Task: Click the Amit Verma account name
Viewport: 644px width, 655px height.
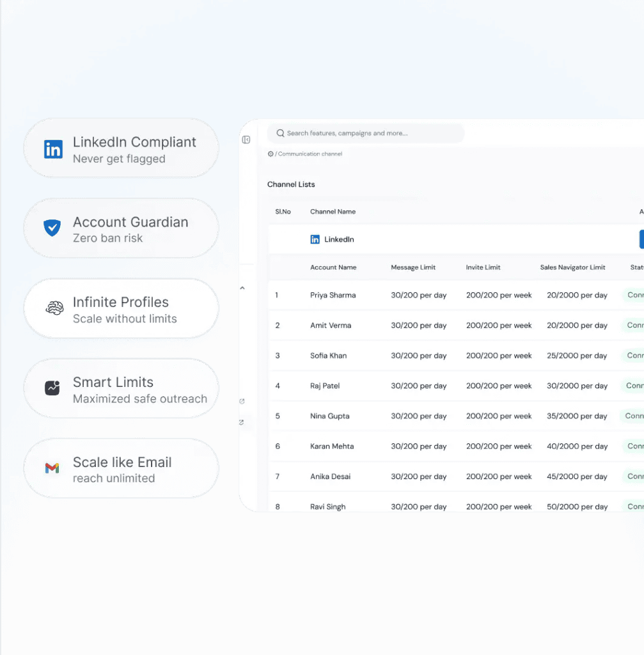Action: click(331, 326)
